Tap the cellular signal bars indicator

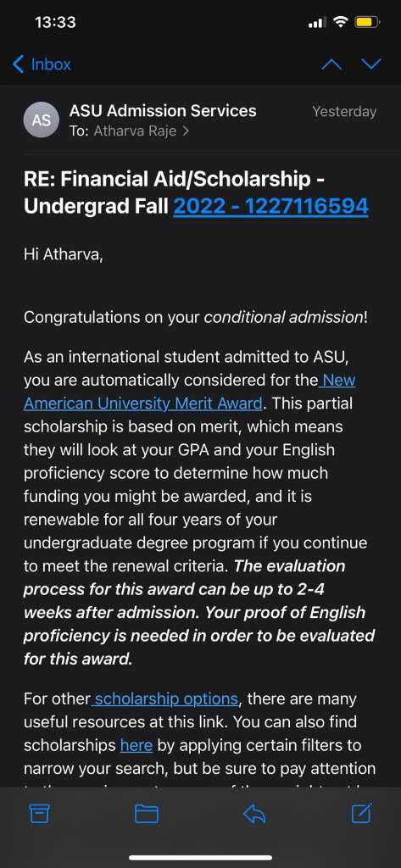click(316, 23)
